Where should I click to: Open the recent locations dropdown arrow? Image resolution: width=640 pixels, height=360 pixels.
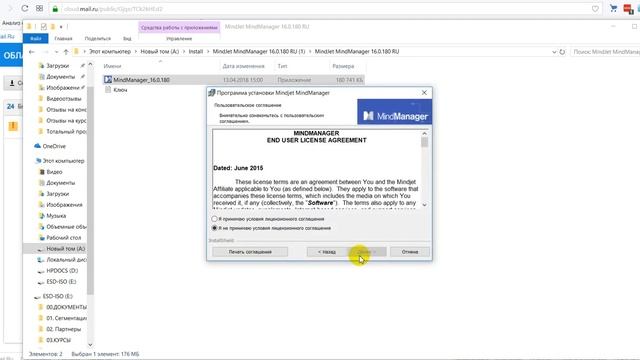click(56, 52)
